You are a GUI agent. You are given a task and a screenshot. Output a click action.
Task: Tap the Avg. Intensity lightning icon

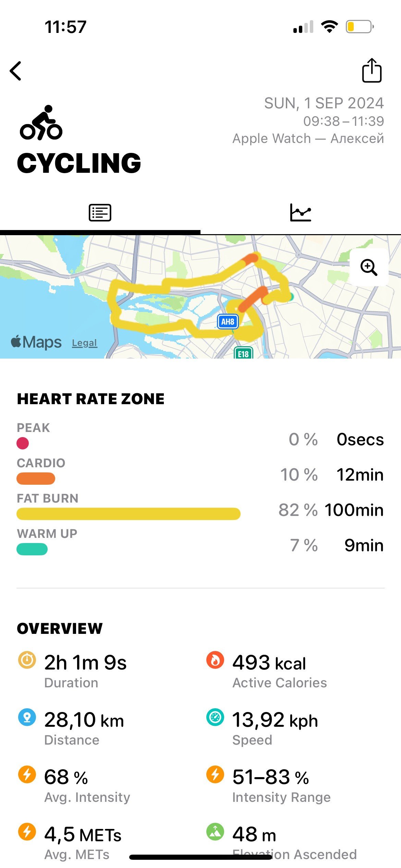point(27,774)
